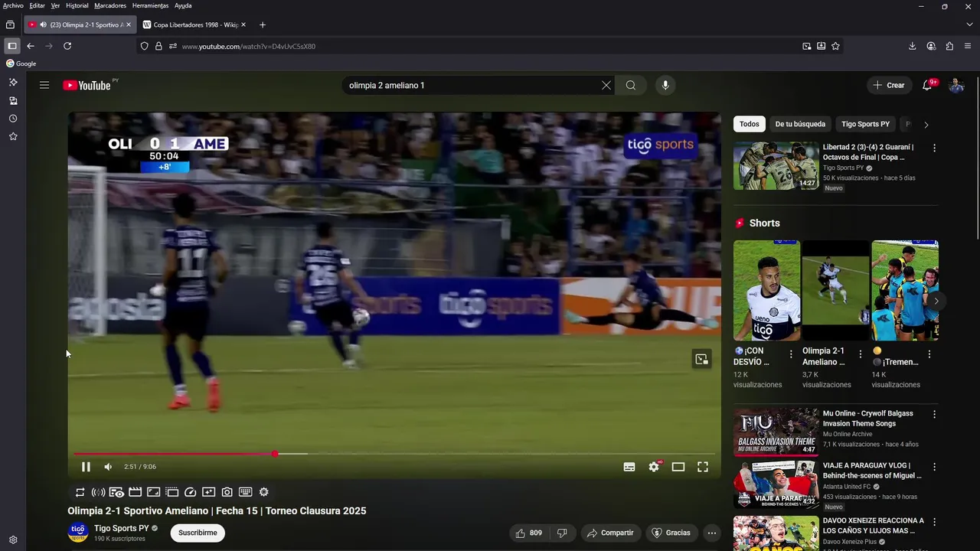The width and height of the screenshot is (980, 551).
Task: Click the audio boost waves icon below player
Action: point(98,492)
